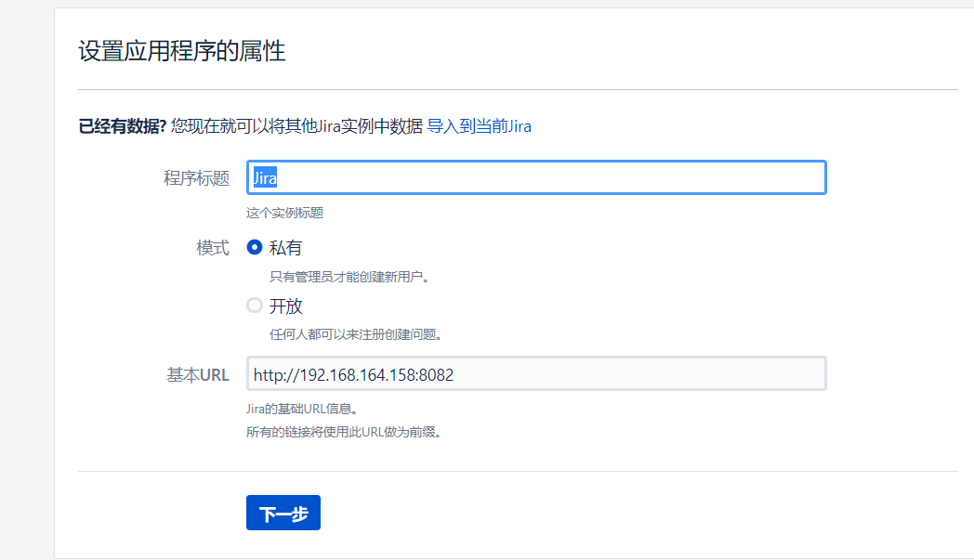Select the 开放 radio button
The width and height of the screenshot is (974, 560).
click(x=255, y=306)
